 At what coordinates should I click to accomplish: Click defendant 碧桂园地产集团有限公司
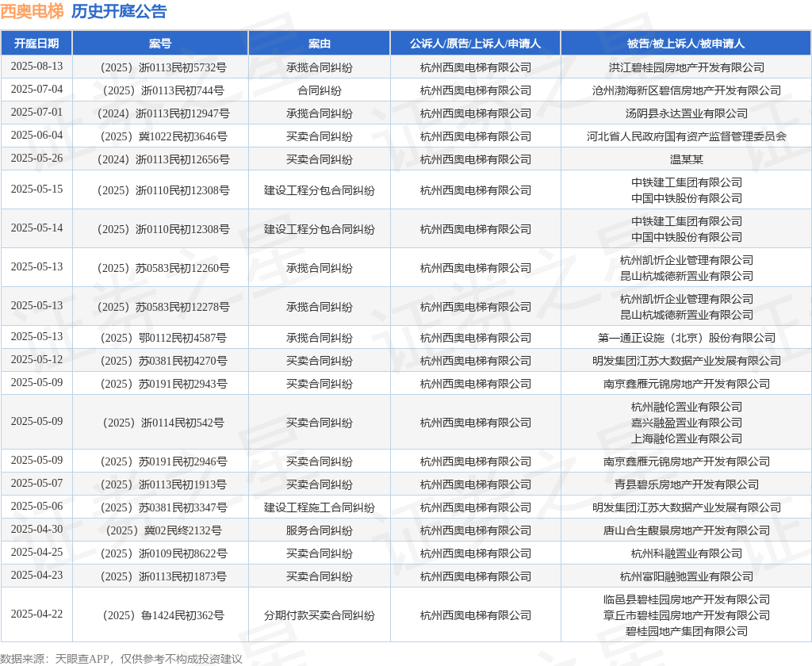[686, 631]
